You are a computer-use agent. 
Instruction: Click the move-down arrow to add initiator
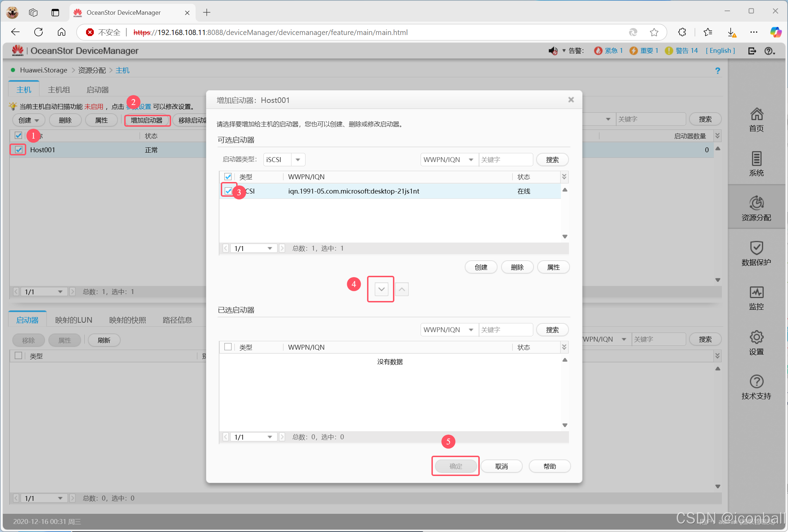(x=381, y=289)
